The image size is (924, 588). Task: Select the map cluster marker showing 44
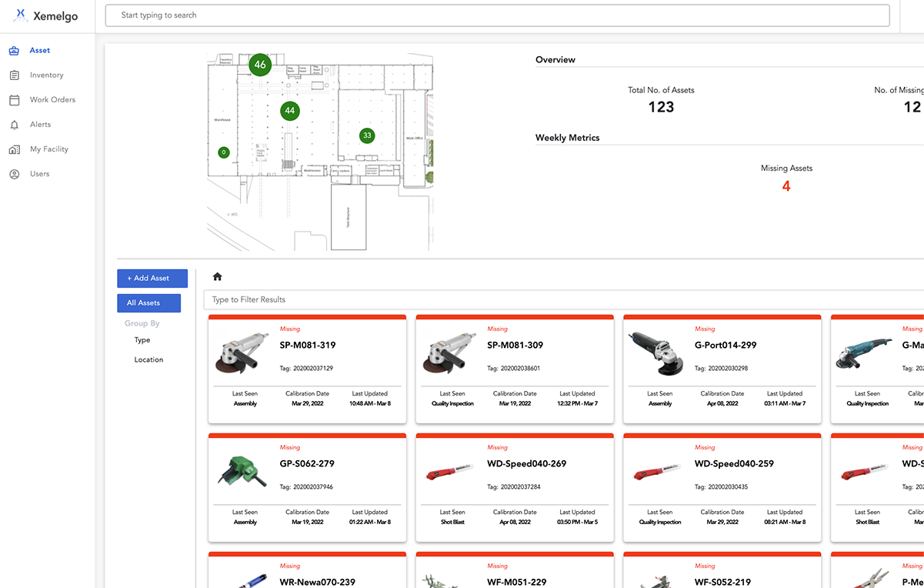[x=289, y=111]
